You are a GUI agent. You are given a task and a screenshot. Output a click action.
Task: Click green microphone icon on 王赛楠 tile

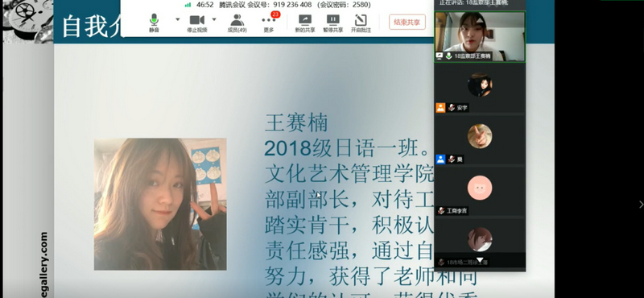point(449,56)
